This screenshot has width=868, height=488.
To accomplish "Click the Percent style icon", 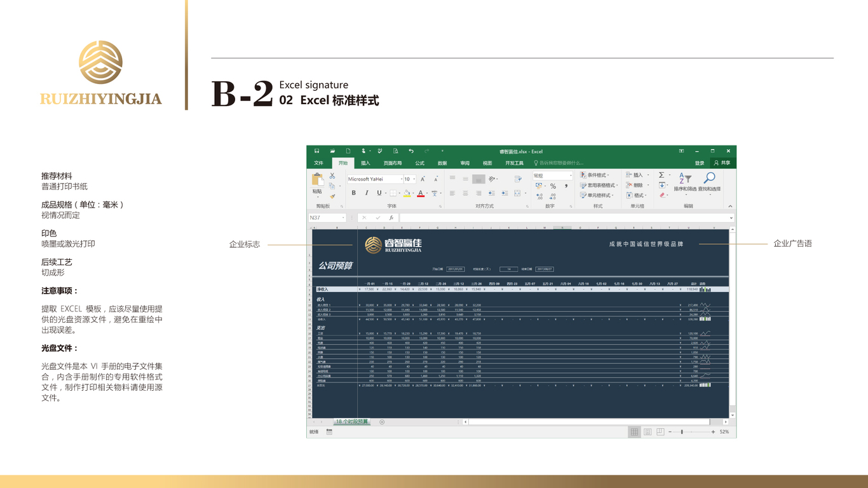I will pyautogui.click(x=553, y=186).
